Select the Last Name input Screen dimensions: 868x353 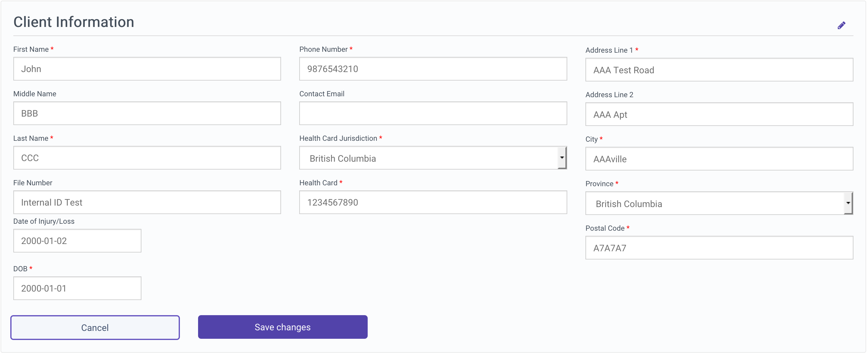tap(147, 158)
